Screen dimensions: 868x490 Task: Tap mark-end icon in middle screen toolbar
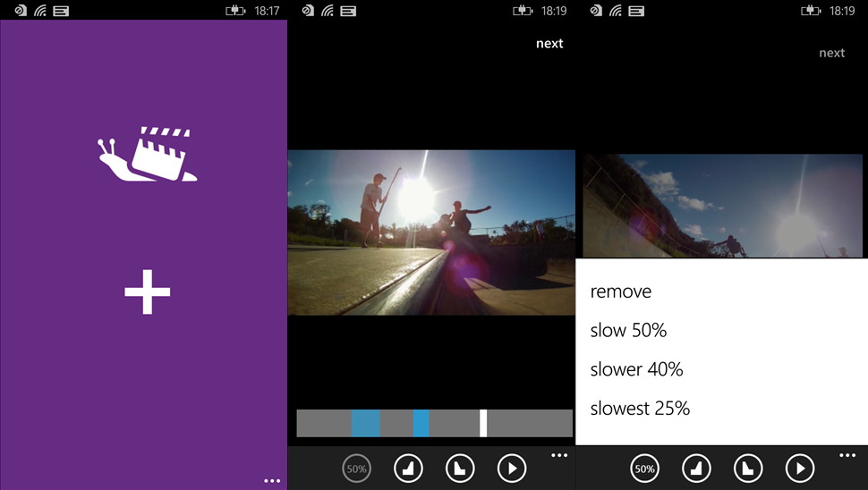(x=460, y=469)
